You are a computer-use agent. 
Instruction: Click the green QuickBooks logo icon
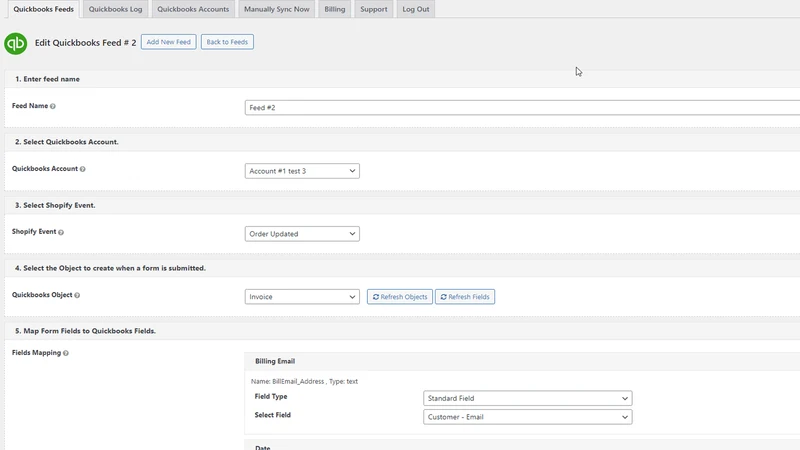tap(15, 43)
